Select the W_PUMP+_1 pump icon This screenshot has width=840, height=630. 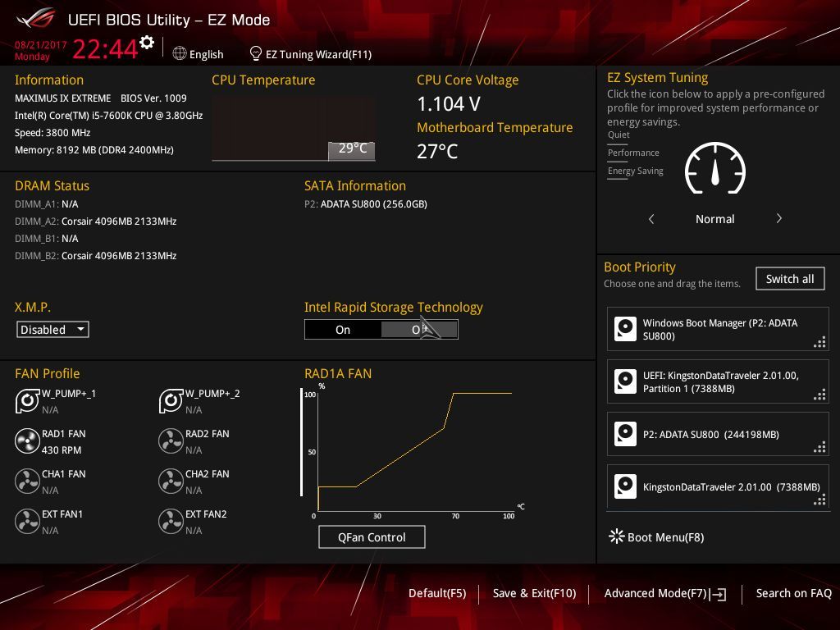[x=27, y=400]
